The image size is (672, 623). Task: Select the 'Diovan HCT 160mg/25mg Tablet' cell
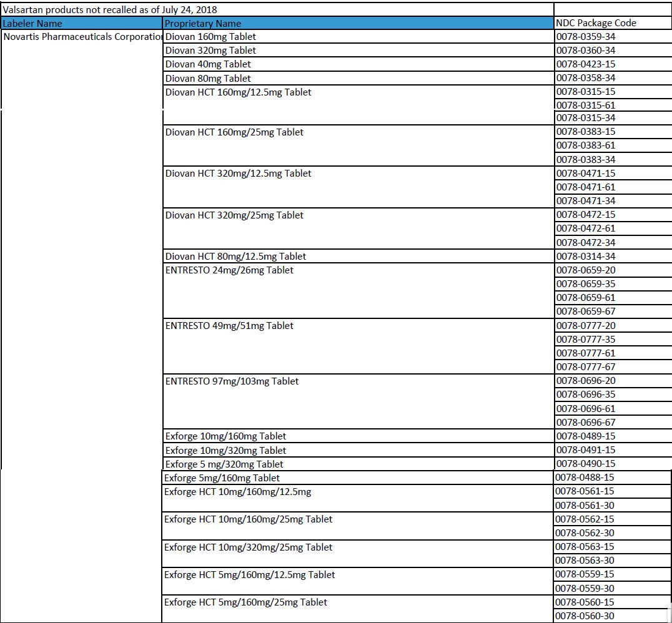[358, 145]
